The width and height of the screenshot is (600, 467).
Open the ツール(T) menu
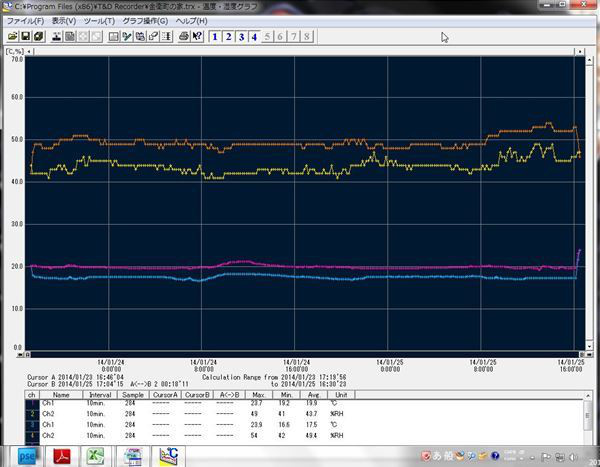point(99,21)
